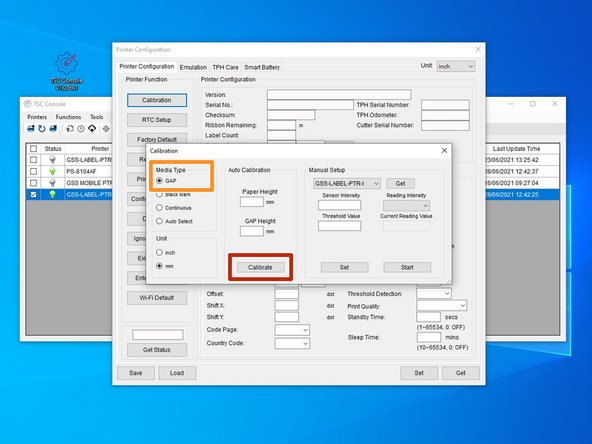Image resolution: width=592 pixels, height=444 pixels.
Task: Select the GAP media type radio button
Action: [x=159, y=181]
